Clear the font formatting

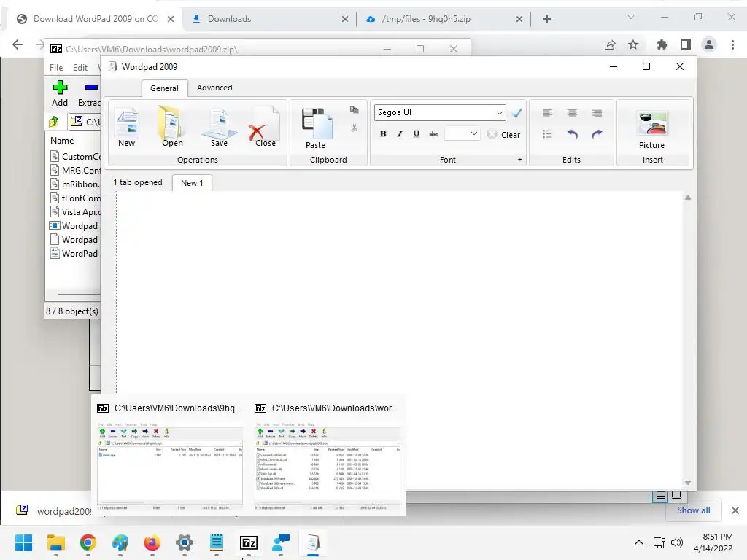click(x=504, y=135)
